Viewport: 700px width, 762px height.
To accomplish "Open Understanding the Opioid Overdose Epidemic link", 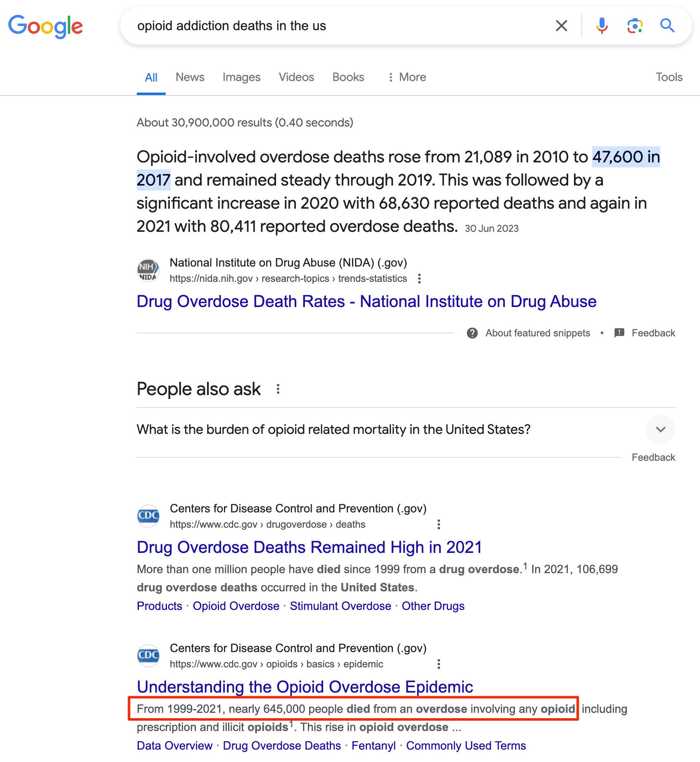I will (x=305, y=687).
